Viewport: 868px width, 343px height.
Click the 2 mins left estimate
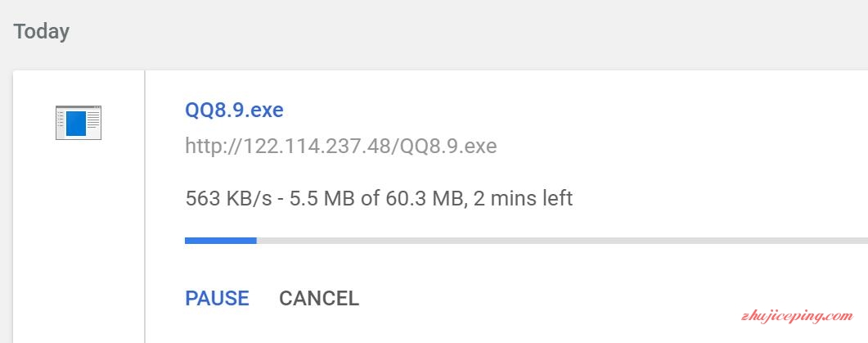coord(523,198)
